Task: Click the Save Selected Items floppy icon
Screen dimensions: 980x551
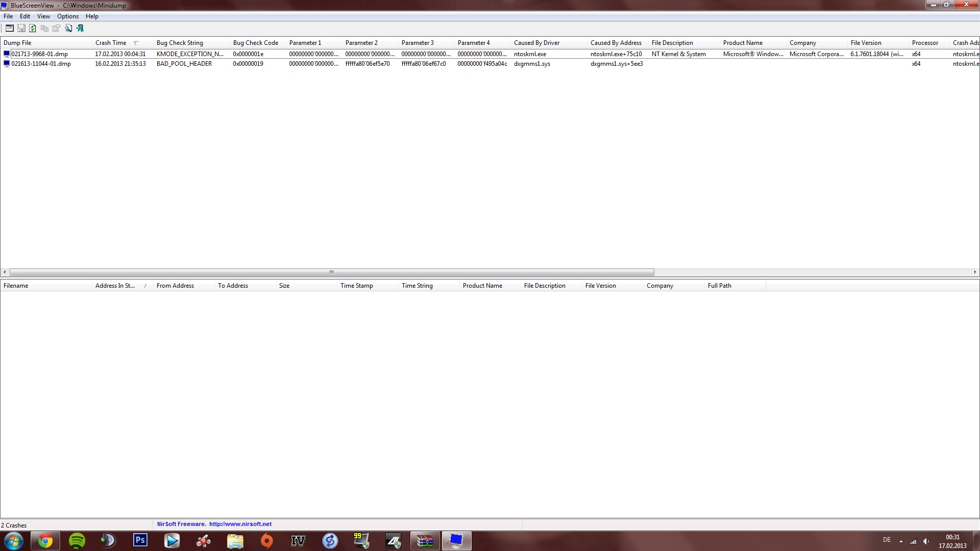Action: tap(21, 29)
